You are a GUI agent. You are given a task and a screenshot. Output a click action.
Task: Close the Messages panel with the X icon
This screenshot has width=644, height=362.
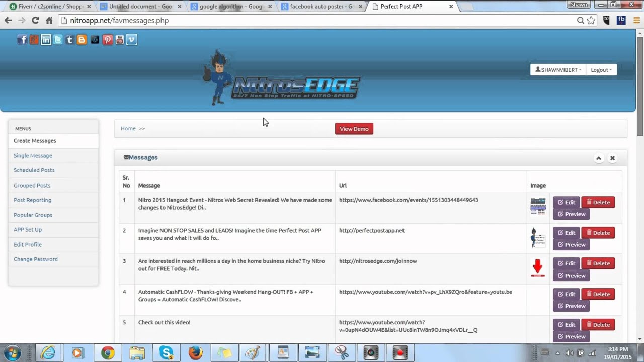click(x=612, y=158)
